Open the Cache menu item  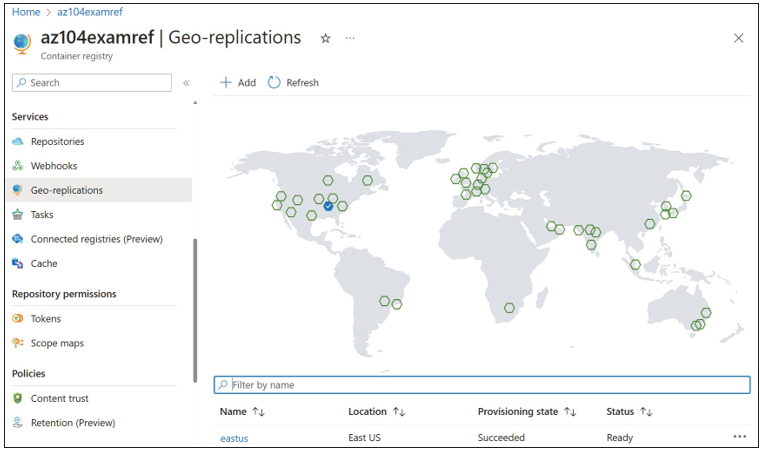click(x=44, y=264)
